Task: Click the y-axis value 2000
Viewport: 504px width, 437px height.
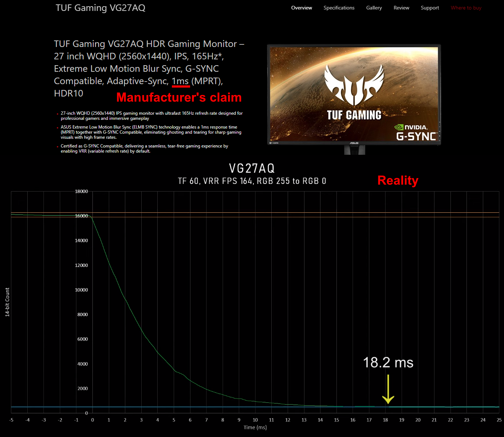Action: 83,388
